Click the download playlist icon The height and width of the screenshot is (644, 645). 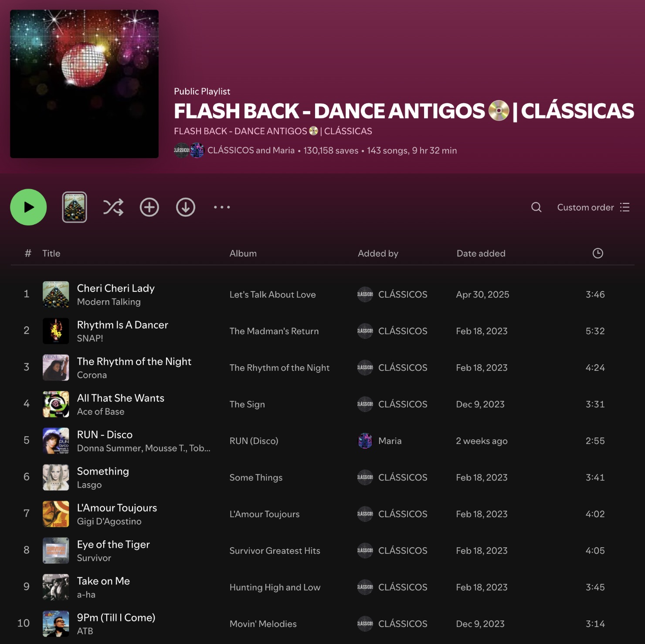click(x=185, y=207)
